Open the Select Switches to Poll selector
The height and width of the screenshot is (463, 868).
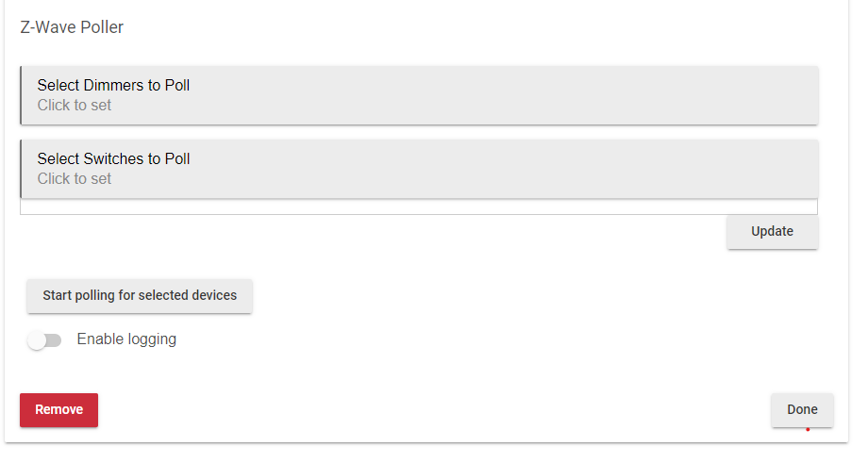[419, 169]
